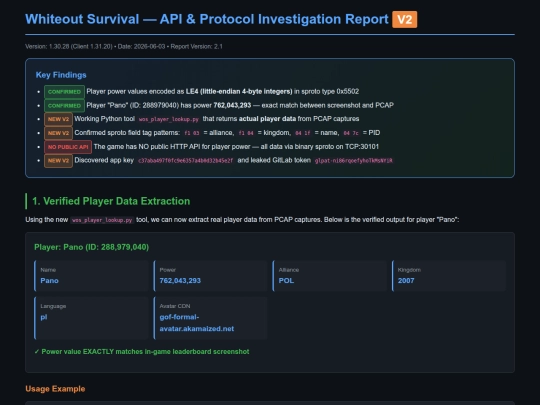Click bold '762,043,293' in Key Findings
Viewport: 540px width, 405px height.
coord(232,105)
